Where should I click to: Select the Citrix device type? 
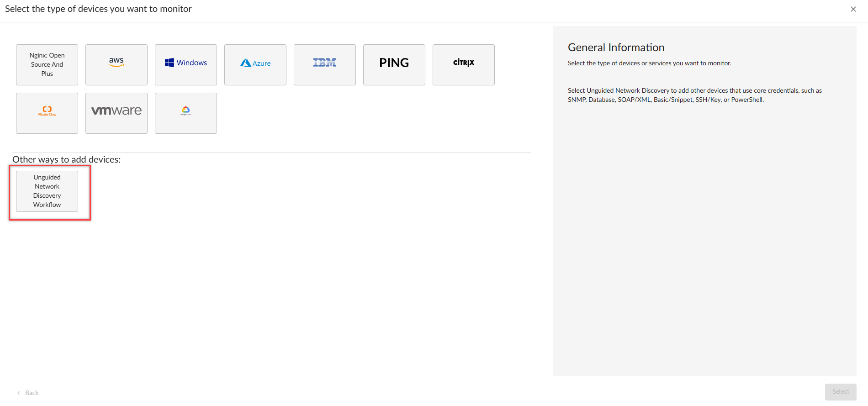(464, 64)
